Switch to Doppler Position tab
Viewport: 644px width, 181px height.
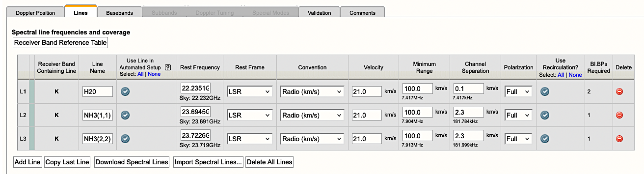tap(36, 12)
